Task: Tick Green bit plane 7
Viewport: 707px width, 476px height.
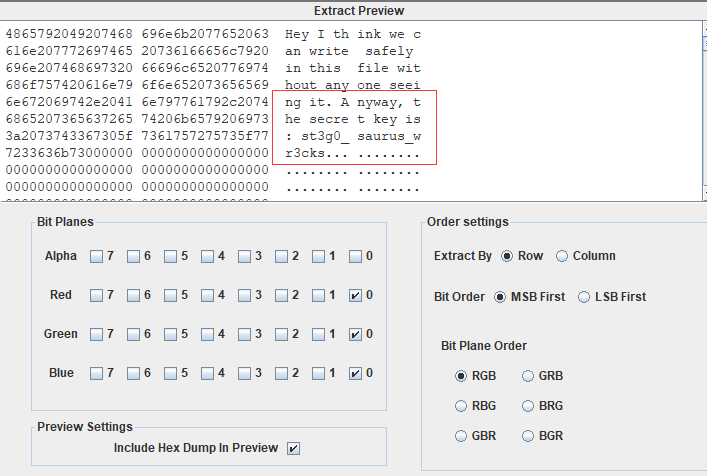Action: [x=96, y=334]
